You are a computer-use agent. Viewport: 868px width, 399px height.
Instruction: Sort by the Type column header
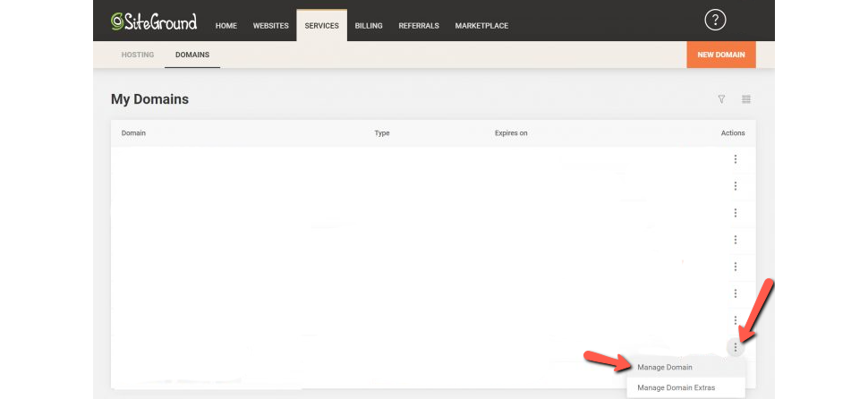382,133
